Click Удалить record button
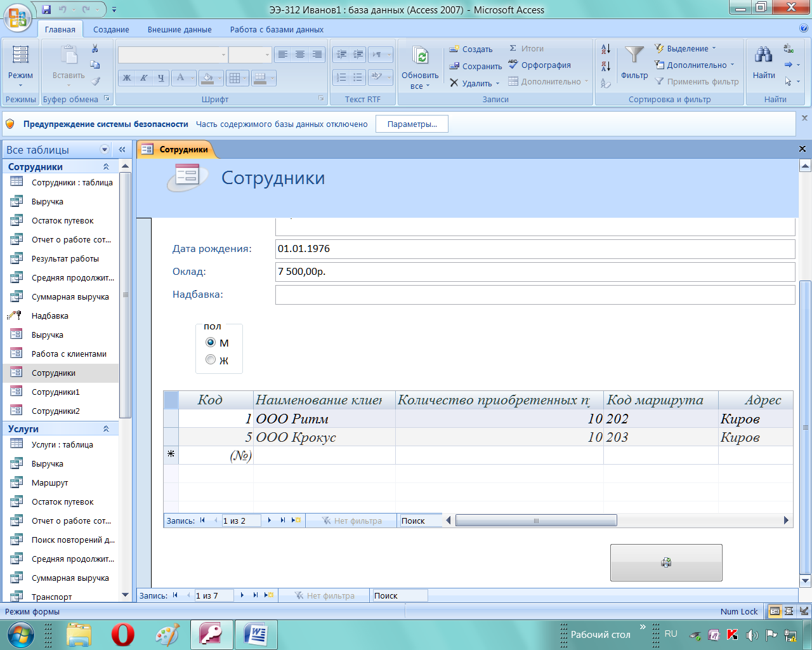The width and height of the screenshot is (812, 650). click(x=471, y=83)
